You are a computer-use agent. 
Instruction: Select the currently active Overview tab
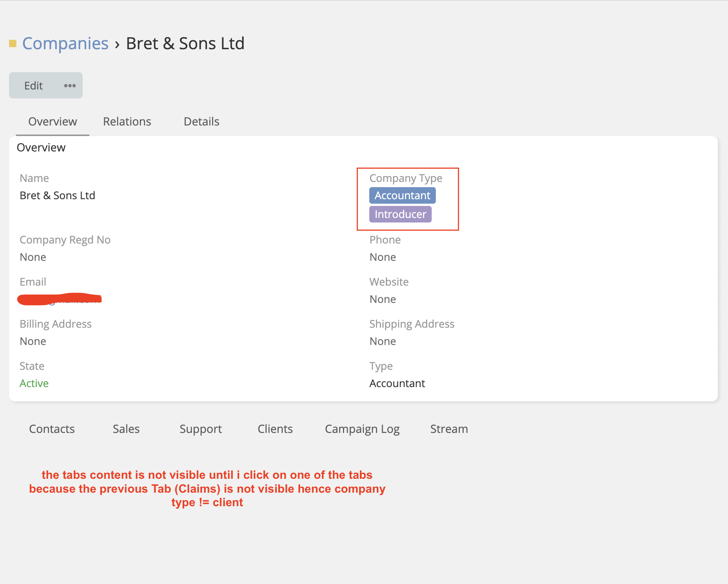tap(52, 121)
